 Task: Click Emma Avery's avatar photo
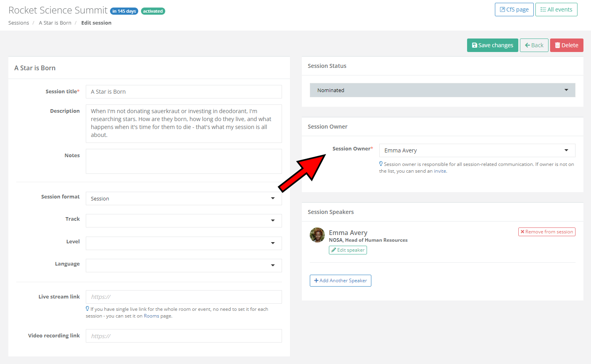coord(317,235)
